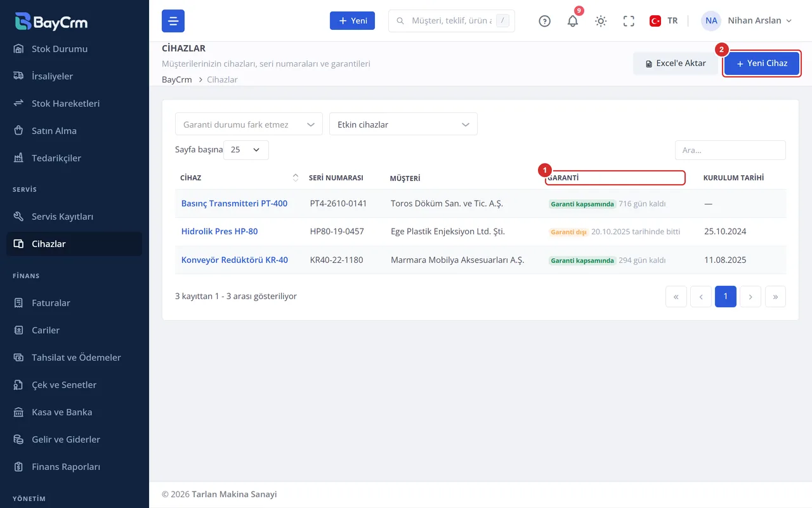Click the Yeni Cihaz button
This screenshot has height=508, width=812.
coord(762,63)
